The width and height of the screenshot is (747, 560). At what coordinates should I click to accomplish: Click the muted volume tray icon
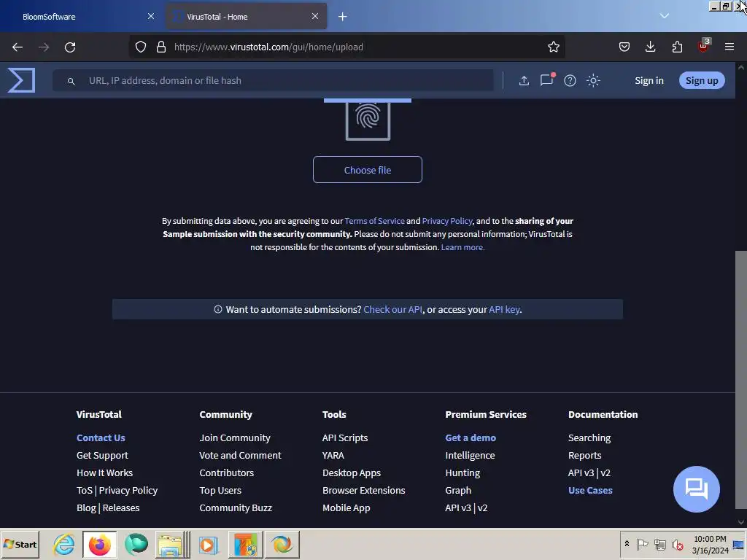(x=677, y=544)
